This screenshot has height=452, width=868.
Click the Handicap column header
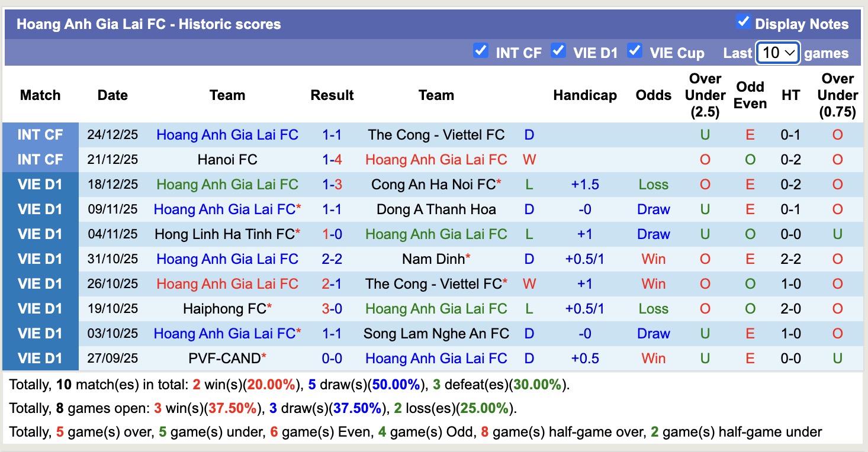pos(585,95)
